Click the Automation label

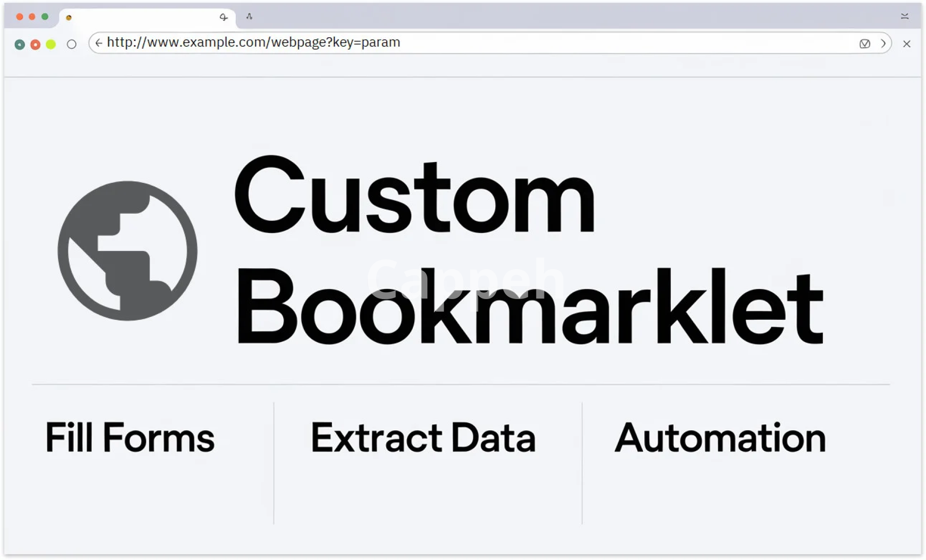click(720, 437)
